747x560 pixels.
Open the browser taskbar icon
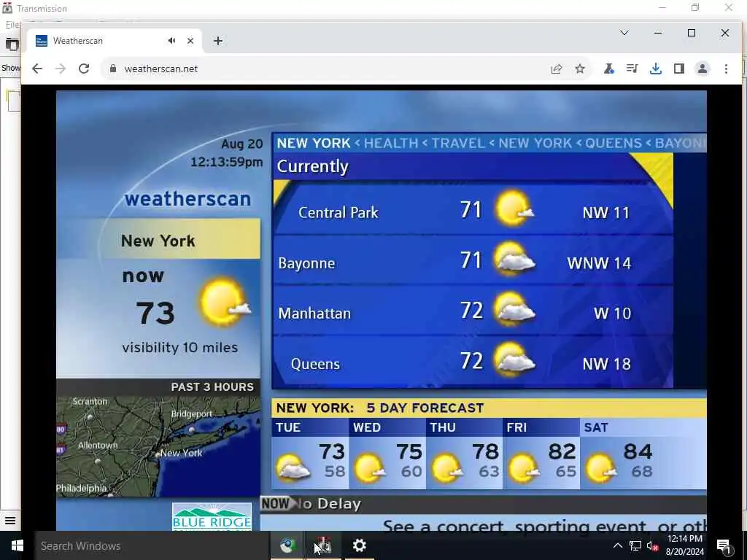(287, 545)
